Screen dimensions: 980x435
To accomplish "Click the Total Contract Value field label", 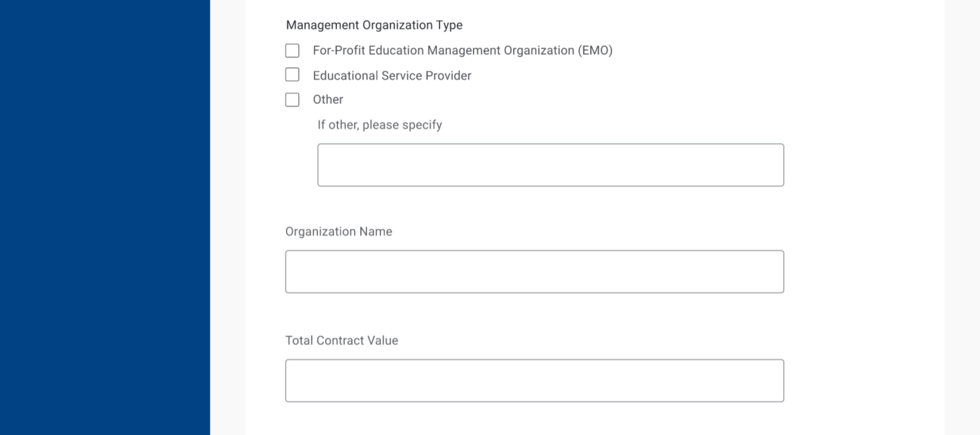I will point(342,341).
